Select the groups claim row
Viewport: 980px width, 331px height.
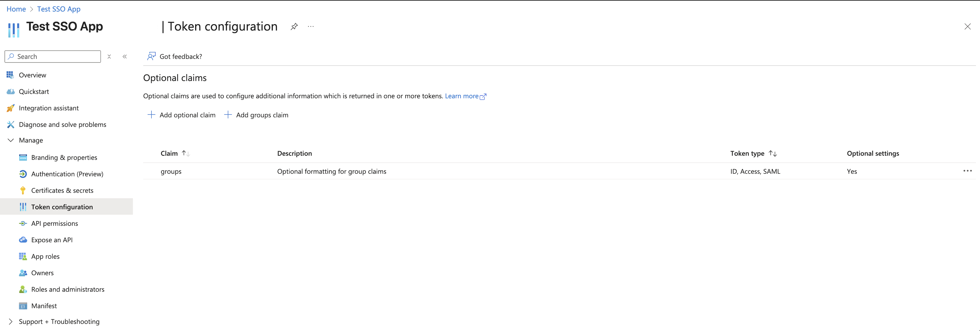(559, 171)
